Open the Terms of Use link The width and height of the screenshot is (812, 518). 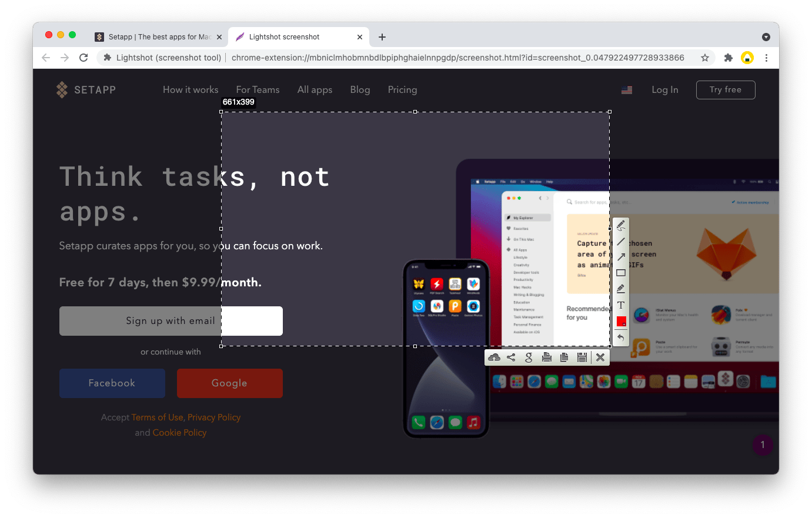click(x=157, y=417)
